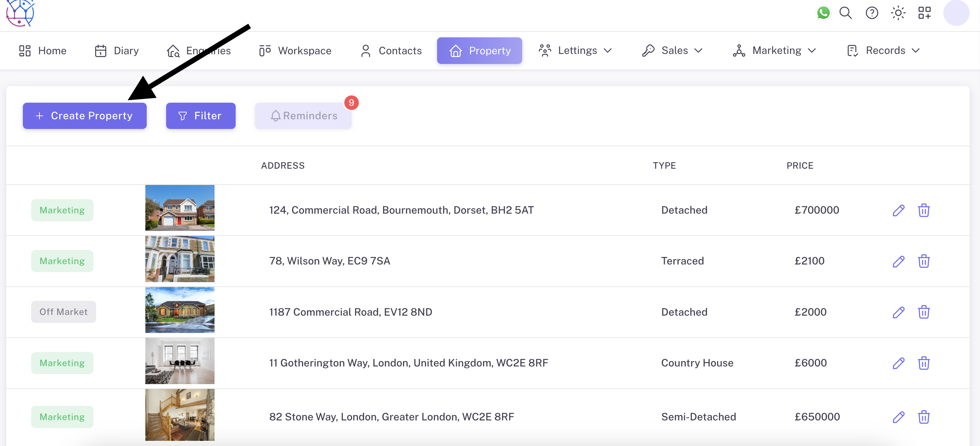Select the Off Market status badge
980x446 pixels.
(63, 312)
